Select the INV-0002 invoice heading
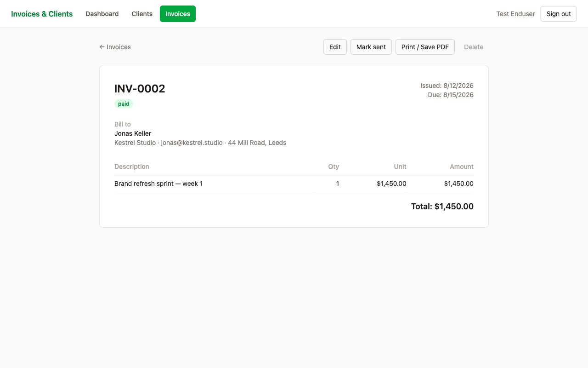Screen dimensions: 588x368 coord(140,89)
